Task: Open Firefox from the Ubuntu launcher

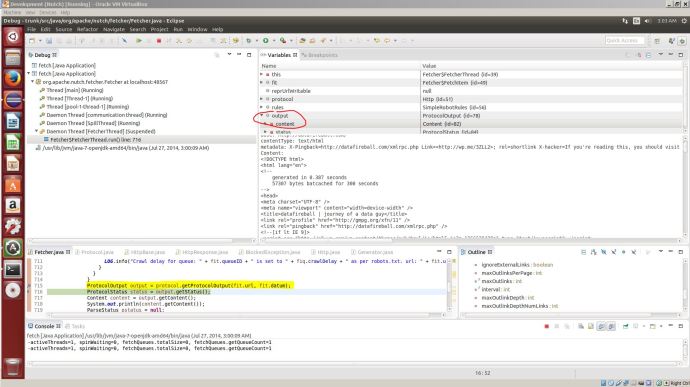Action: pyautogui.click(x=13, y=78)
